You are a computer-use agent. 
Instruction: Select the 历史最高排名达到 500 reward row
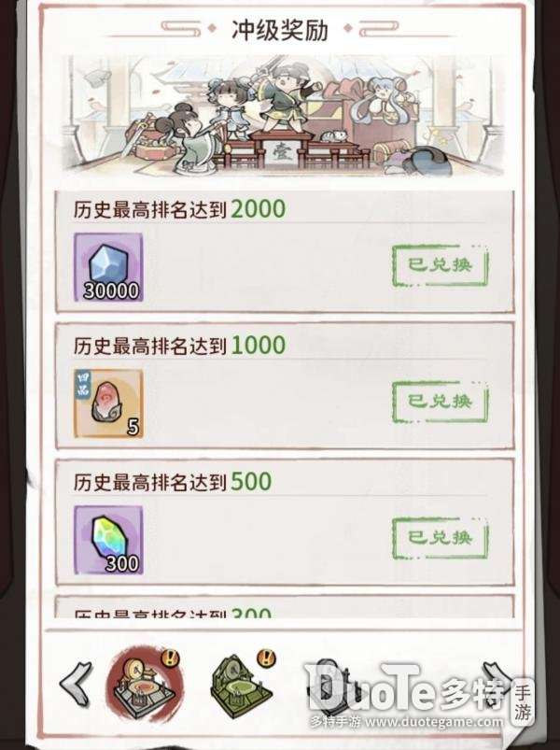[x=285, y=522]
